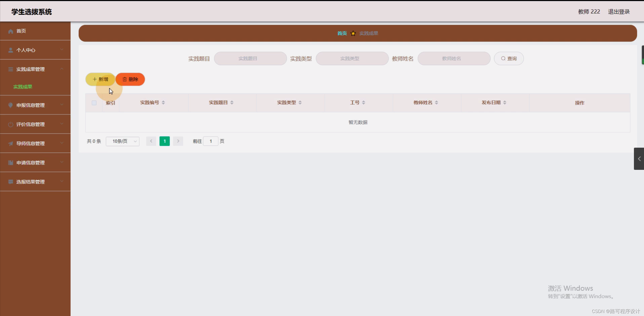Collapse the 实践成果管理 menu chevron
The width and height of the screenshot is (644, 316).
click(x=62, y=69)
